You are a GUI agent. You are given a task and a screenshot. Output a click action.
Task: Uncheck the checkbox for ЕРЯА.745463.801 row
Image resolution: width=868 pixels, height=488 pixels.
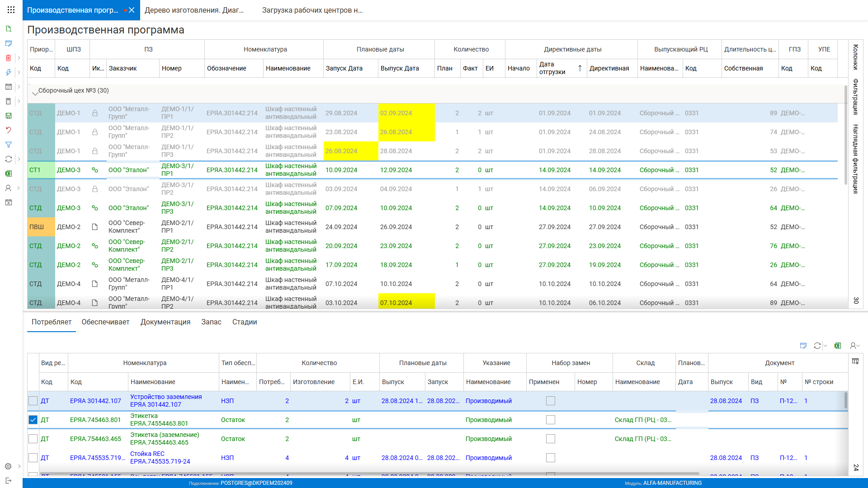[x=33, y=420]
